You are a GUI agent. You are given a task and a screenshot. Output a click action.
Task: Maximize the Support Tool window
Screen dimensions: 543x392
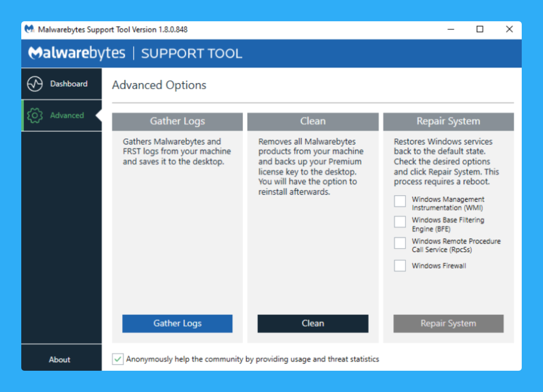(x=480, y=29)
